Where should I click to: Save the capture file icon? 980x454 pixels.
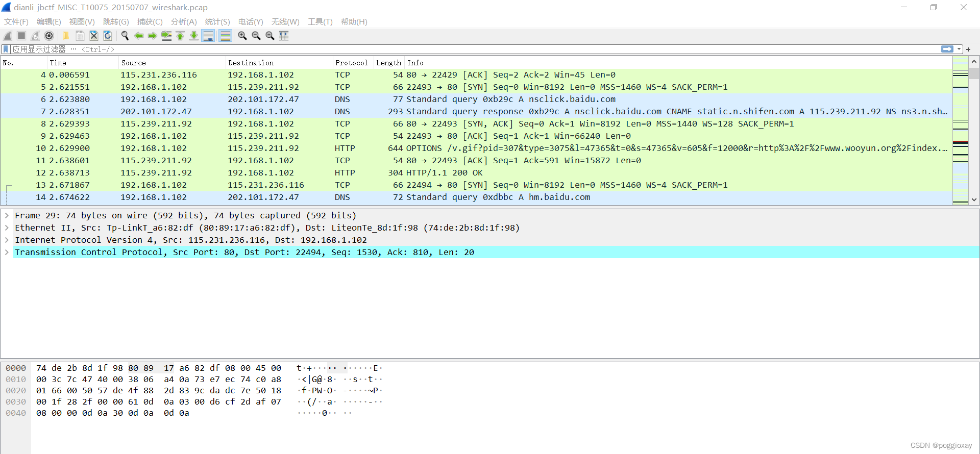[80, 36]
